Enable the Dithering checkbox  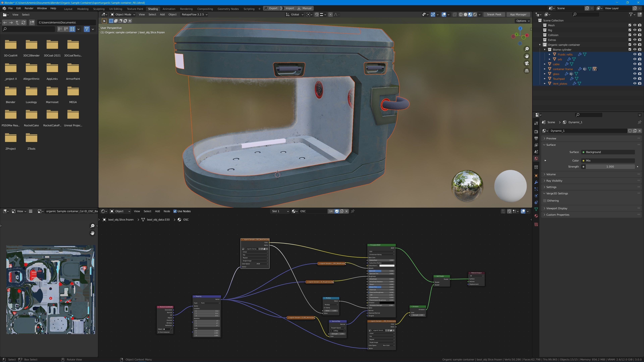pyautogui.click(x=545, y=201)
